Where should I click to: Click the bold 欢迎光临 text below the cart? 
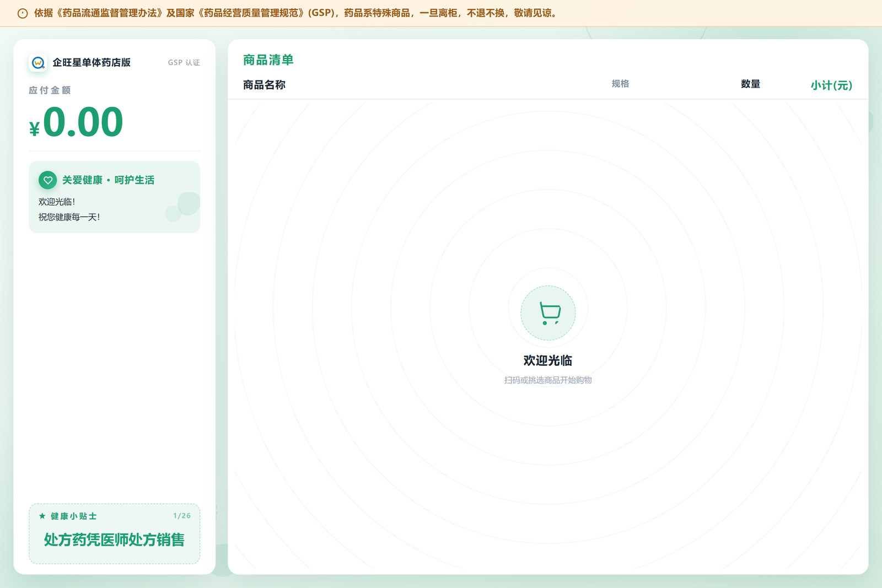[548, 360]
